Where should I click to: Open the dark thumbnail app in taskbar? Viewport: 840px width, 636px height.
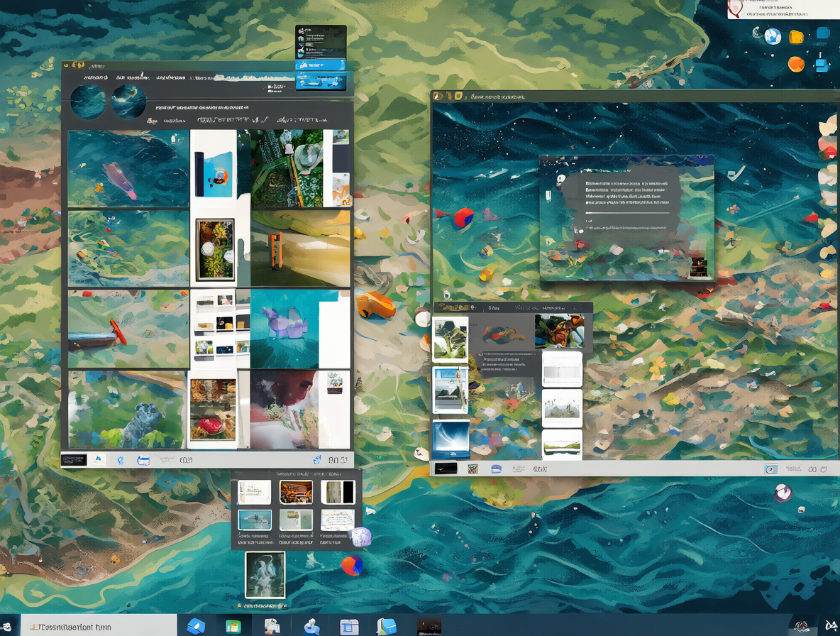(x=429, y=626)
